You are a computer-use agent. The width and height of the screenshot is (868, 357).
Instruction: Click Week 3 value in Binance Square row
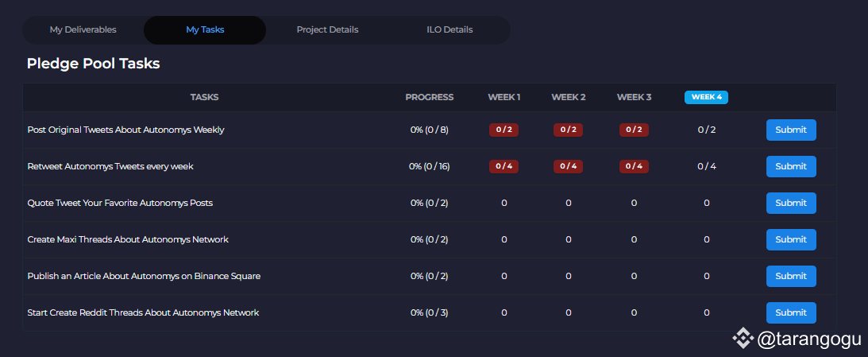click(634, 276)
